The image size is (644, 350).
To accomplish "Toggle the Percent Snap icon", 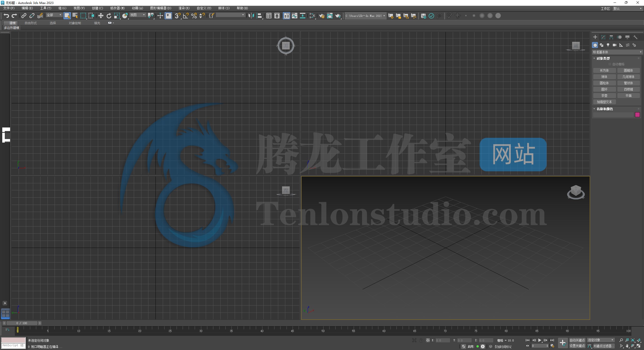I will point(194,16).
